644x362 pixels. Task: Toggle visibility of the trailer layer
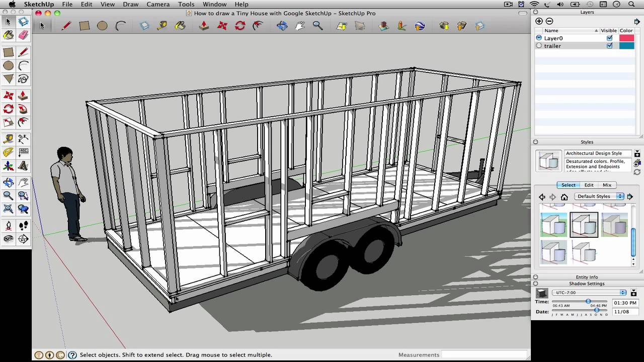[x=609, y=46]
